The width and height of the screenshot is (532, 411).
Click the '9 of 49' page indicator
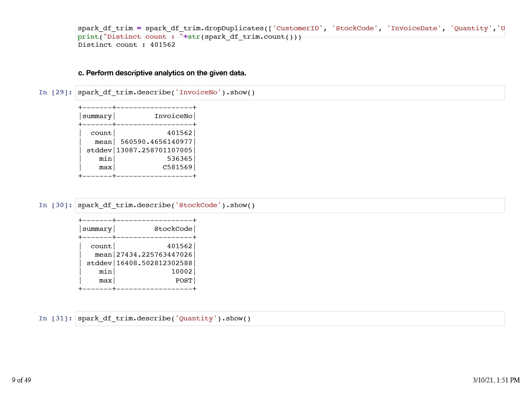pyautogui.click(x=21, y=380)
